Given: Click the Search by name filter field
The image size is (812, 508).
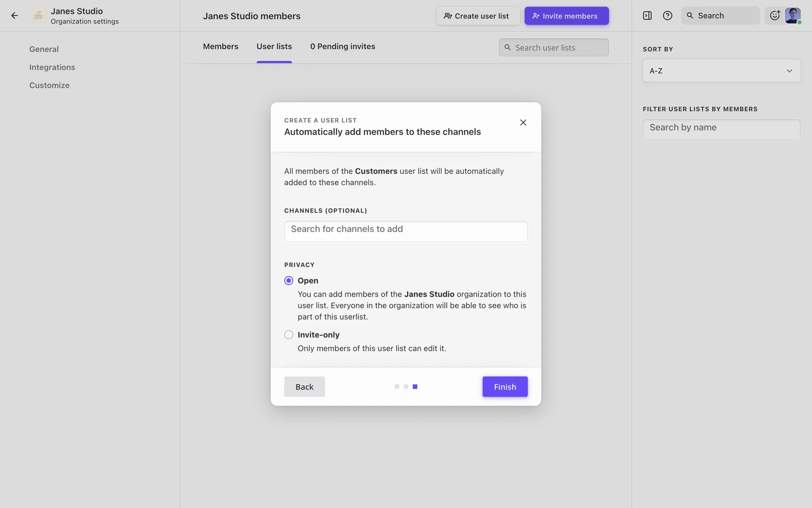Looking at the screenshot, I should click(721, 130).
